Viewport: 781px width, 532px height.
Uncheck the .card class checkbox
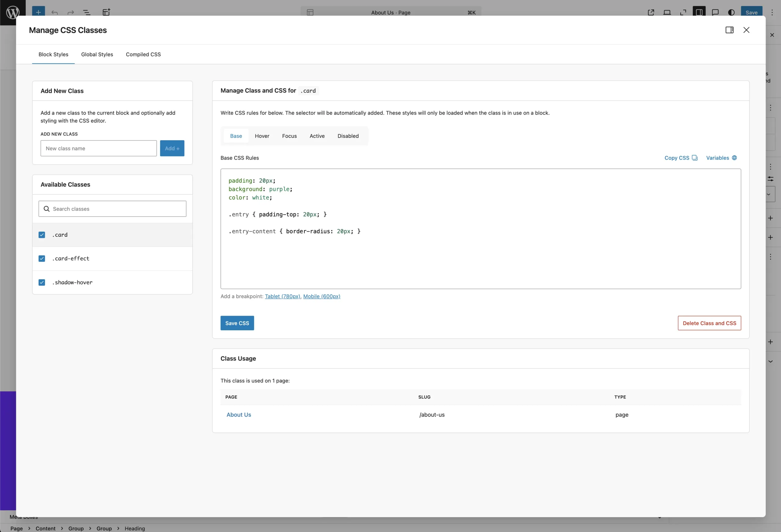[x=42, y=235]
